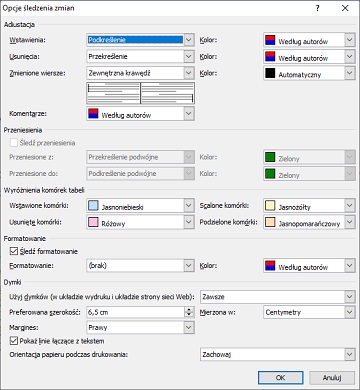Expand the Usunięcia Przekreślenie dropdown
The width and height of the screenshot is (360, 390).
click(189, 56)
